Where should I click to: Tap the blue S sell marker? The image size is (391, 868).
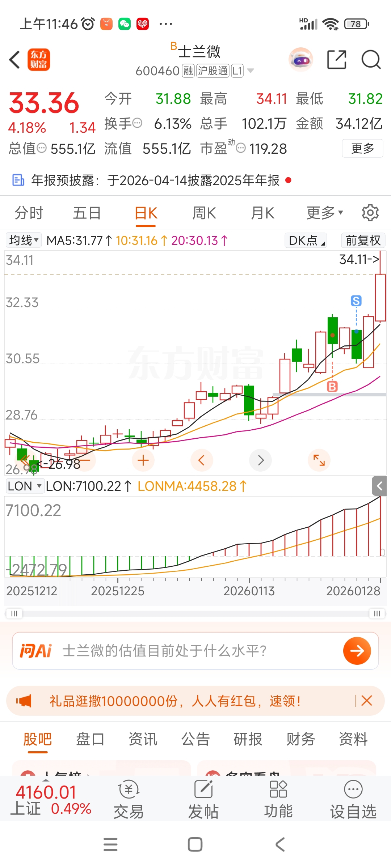[356, 301]
